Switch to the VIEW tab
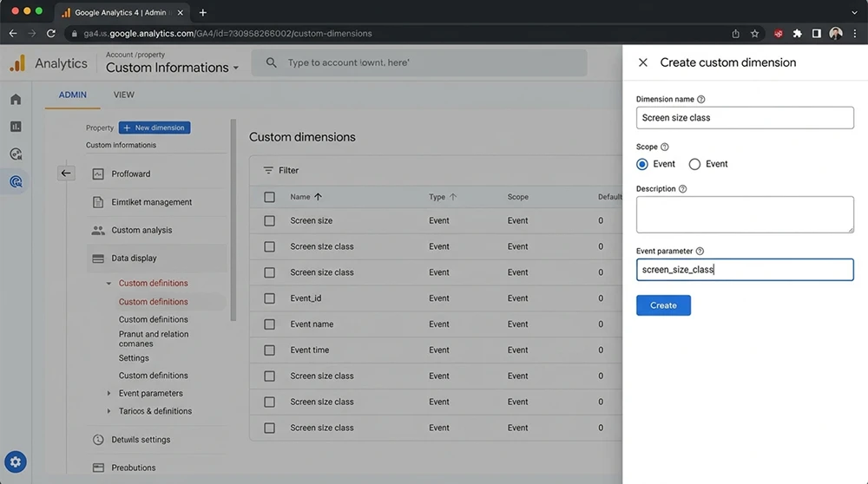The image size is (868, 484). click(124, 95)
